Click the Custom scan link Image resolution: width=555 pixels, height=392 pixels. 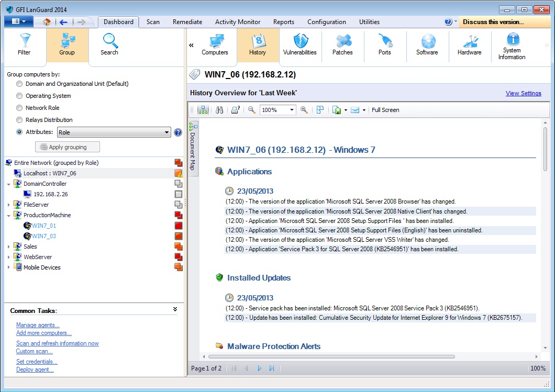pos(35,351)
